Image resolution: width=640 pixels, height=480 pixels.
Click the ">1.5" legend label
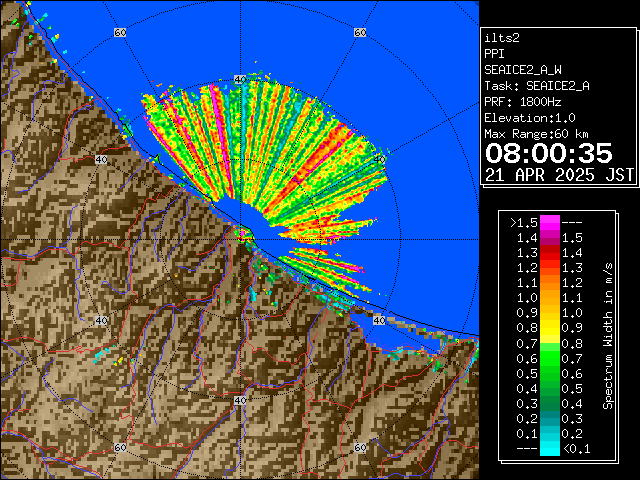[x=524, y=223]
